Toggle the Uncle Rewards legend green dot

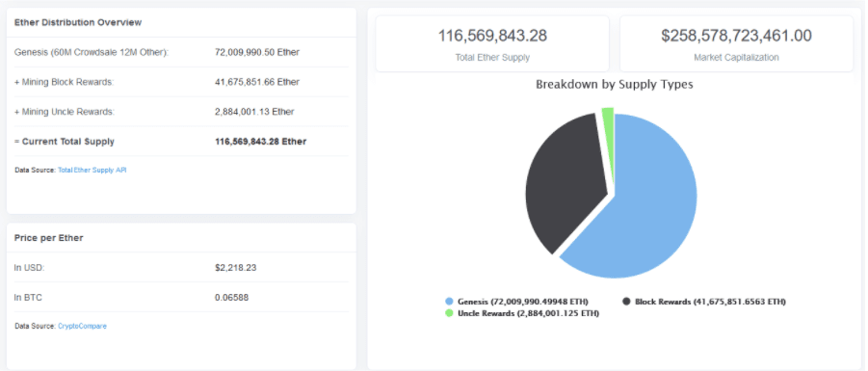(449, 313)
